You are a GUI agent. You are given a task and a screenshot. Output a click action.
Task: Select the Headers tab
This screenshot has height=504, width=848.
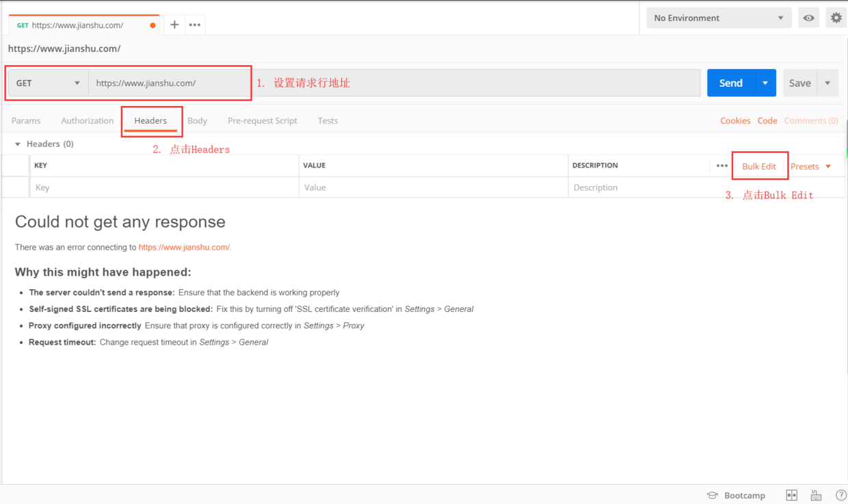150,120
